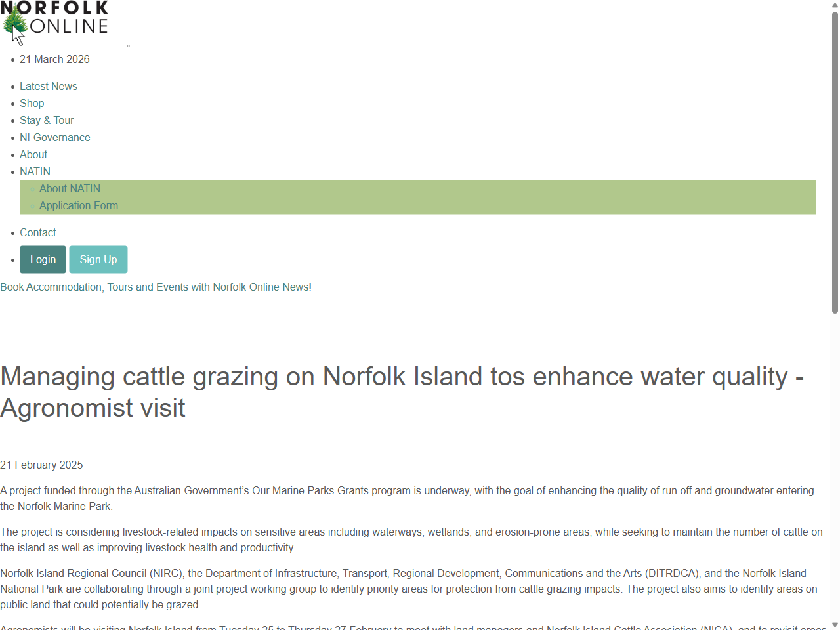Image resolution: width=840 pixels, height=630 pixels.
Task: Expand the NATIN menu
Action: point(35,171)
